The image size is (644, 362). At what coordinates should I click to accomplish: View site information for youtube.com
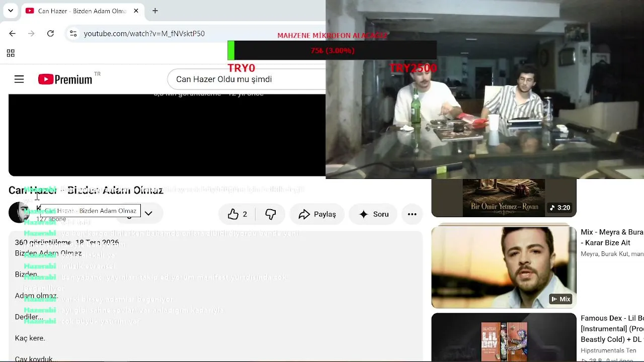click(73, 33)
